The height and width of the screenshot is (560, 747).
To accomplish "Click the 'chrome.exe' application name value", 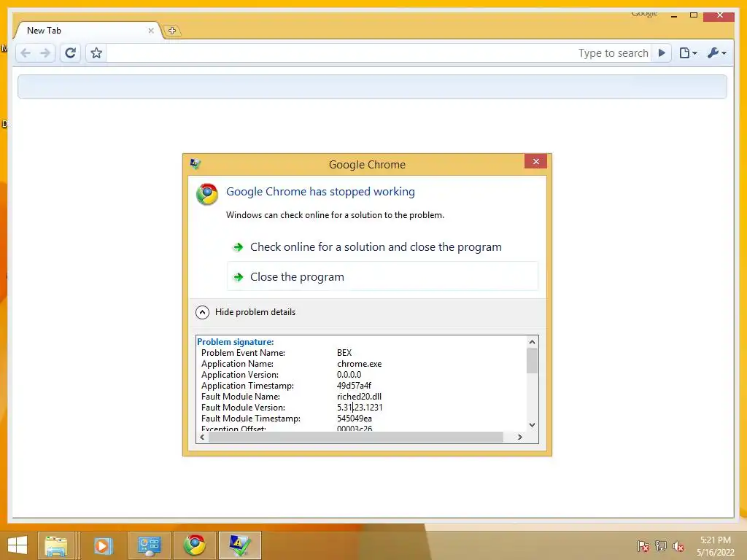I will (359, 364).
